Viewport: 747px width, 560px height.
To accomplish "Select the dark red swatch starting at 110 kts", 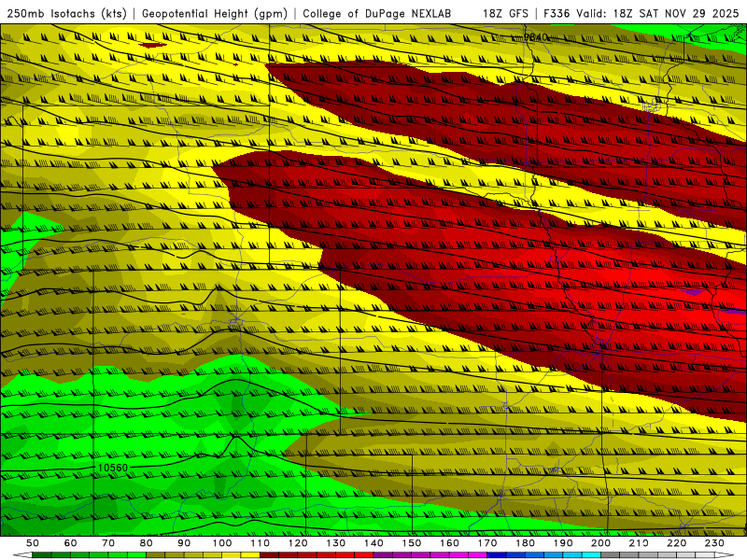I will (x=269, y=555).
